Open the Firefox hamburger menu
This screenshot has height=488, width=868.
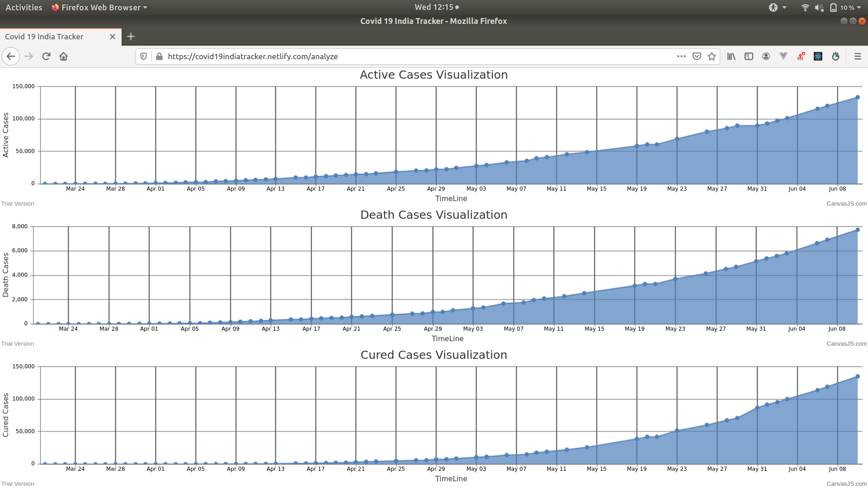coord(858,56)
